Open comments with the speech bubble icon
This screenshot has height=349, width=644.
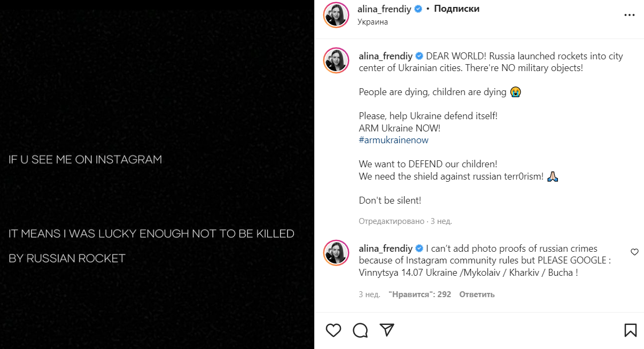(x=361, y=330)
